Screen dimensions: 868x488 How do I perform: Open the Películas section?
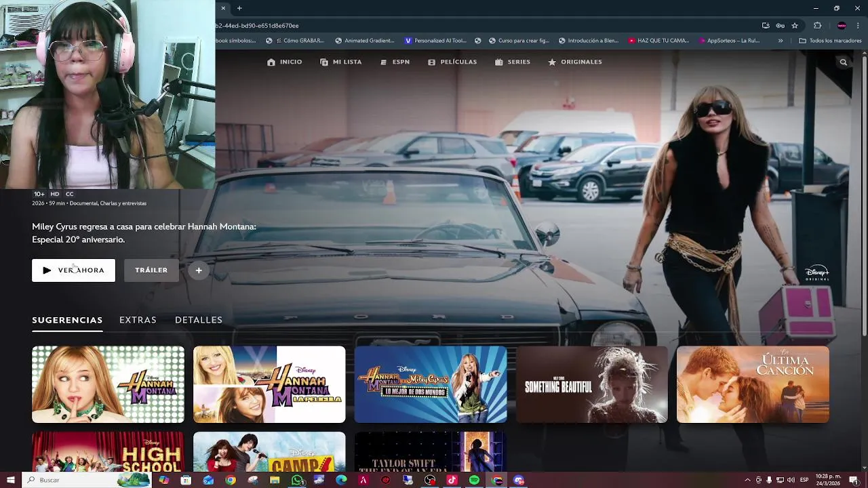(452, 62)
